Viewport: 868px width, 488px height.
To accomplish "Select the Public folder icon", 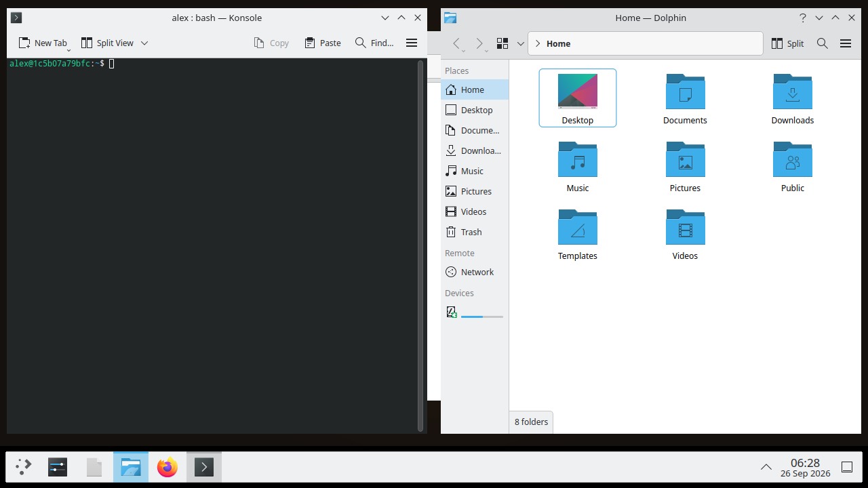I will point(793,159).
